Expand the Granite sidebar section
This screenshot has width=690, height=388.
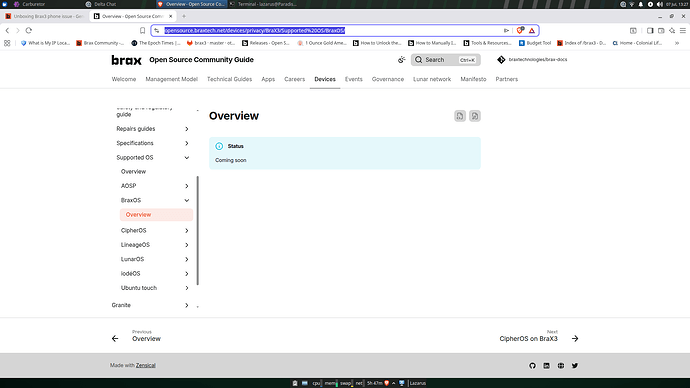[187, 305]
